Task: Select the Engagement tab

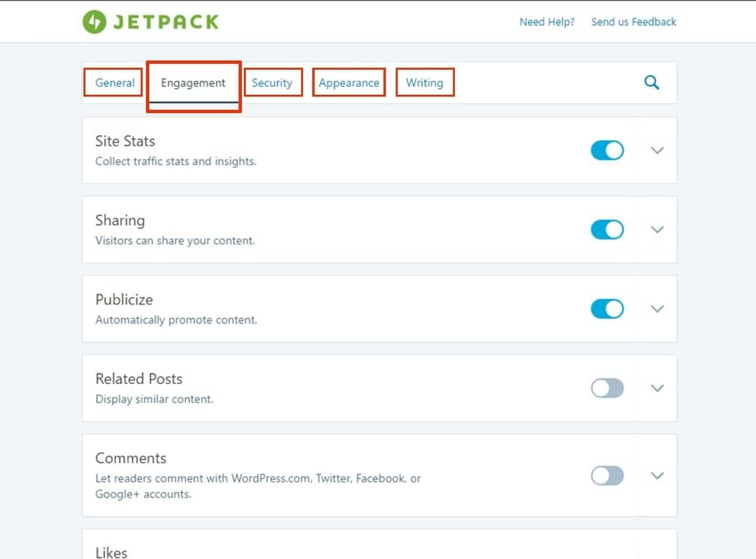Action: (x=193, y=83)
